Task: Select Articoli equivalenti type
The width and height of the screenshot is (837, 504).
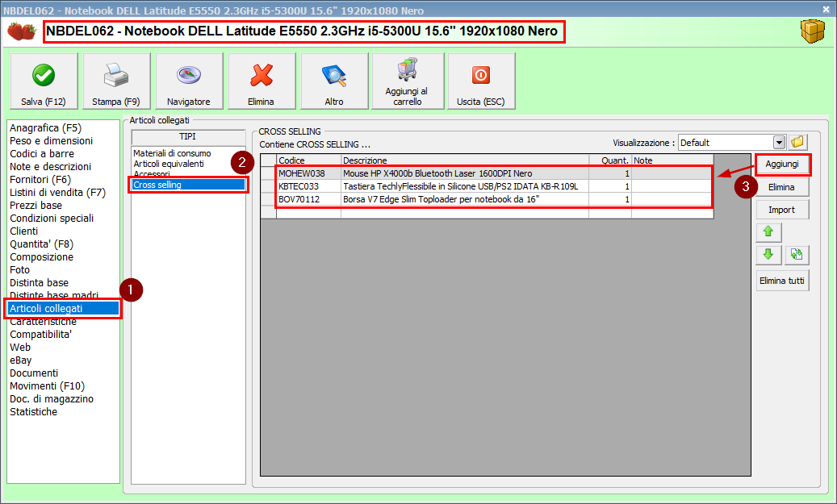Action: [x=169, y=164]
